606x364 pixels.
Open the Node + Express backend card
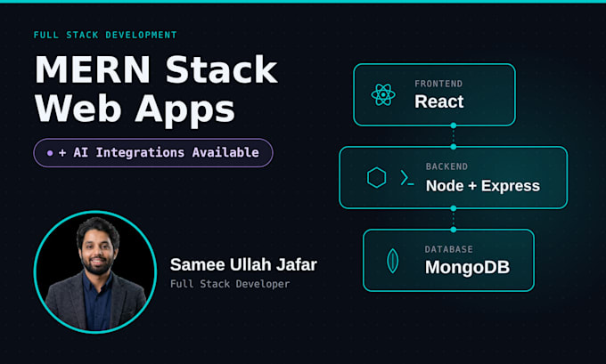(454, 178)
